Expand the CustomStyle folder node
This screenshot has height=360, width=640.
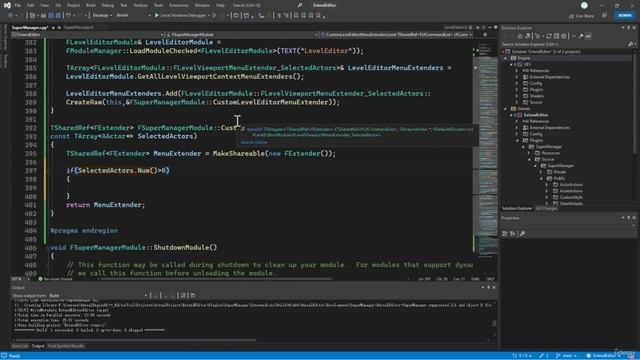(547, 197)
